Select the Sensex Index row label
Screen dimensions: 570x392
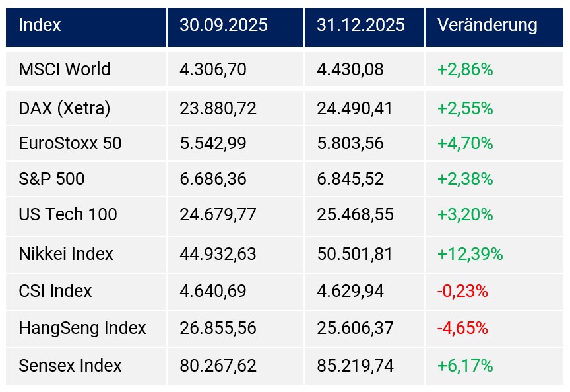71,366
